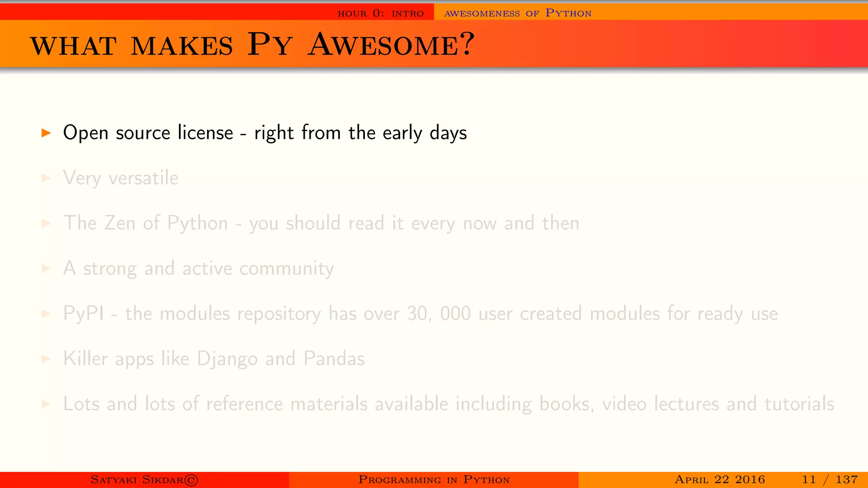
Task: Open the 'hour 0: intro' section link
Action: pos(381,13)
